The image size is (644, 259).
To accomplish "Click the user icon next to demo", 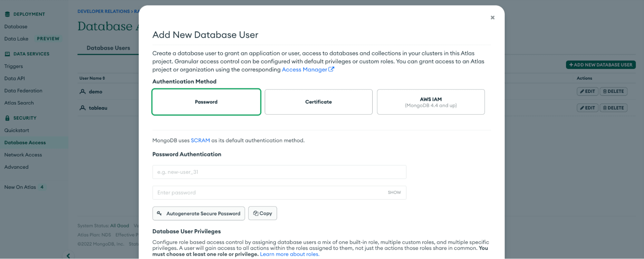I will 82,92.
